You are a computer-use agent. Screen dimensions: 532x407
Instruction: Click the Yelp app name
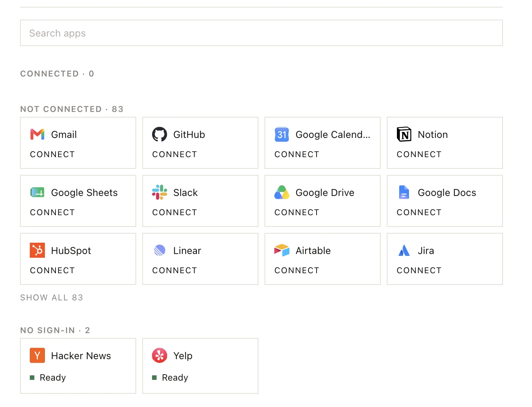click(x=183, y=356)
